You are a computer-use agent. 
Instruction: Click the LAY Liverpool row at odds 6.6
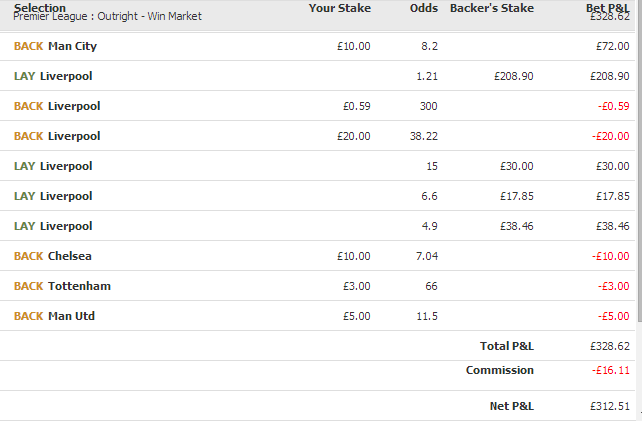317,196
